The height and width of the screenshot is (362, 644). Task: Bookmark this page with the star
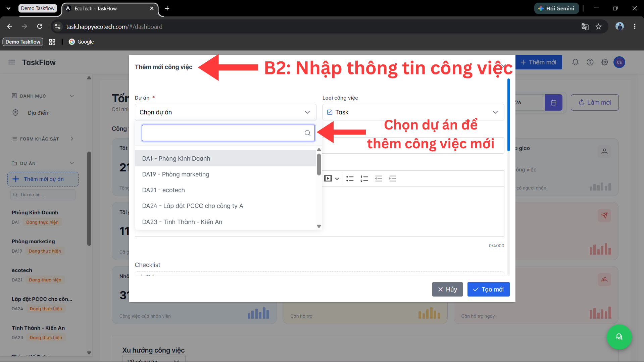point(598,27)
